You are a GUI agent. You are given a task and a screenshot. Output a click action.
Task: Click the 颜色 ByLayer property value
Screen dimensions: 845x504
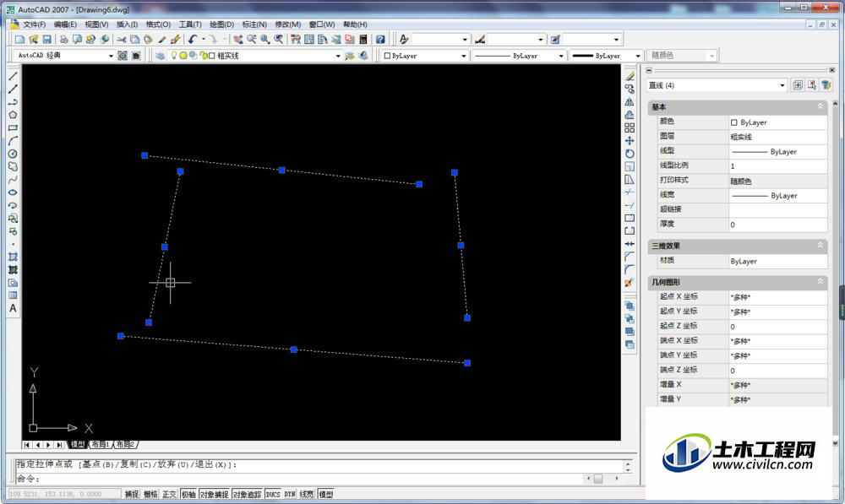(777, 122)
